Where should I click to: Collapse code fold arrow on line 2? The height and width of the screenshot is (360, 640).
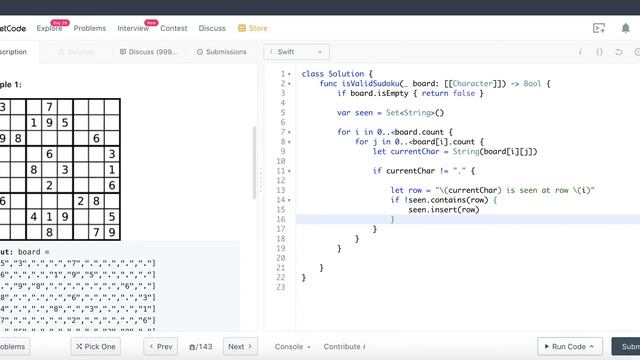[x=289, y=84]
